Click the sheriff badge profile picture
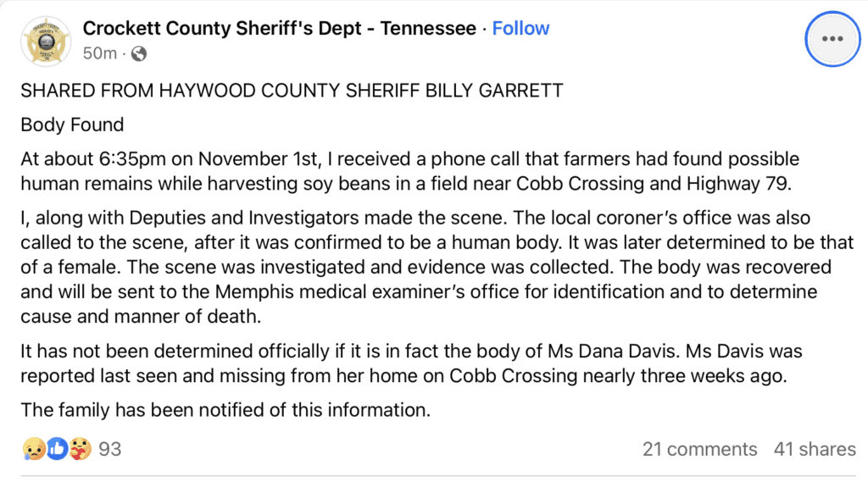This screenshot has width=868, height=482. 46,42
